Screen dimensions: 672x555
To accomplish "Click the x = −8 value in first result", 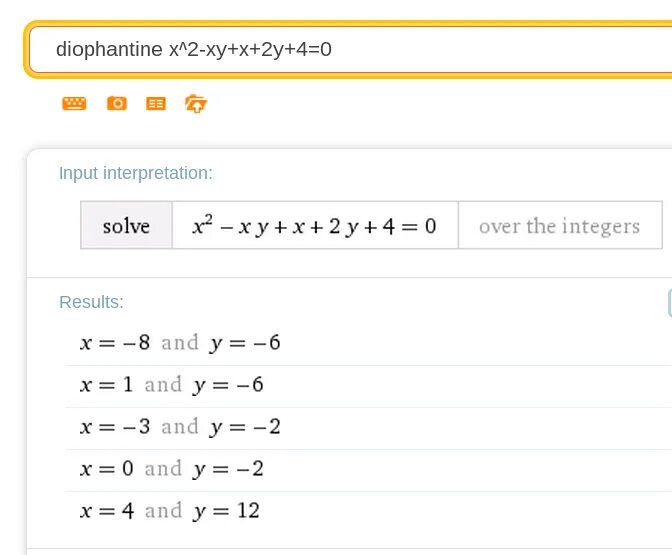I will (115, 343).
